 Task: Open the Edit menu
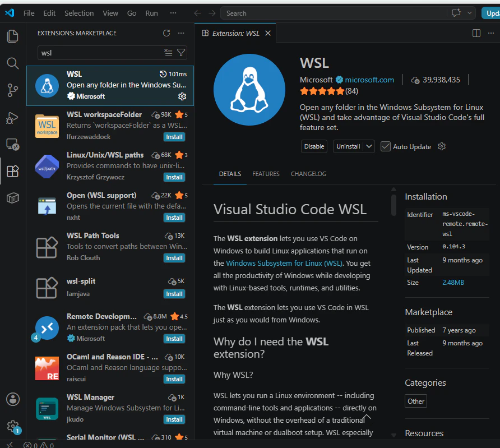tap(49, 13)
